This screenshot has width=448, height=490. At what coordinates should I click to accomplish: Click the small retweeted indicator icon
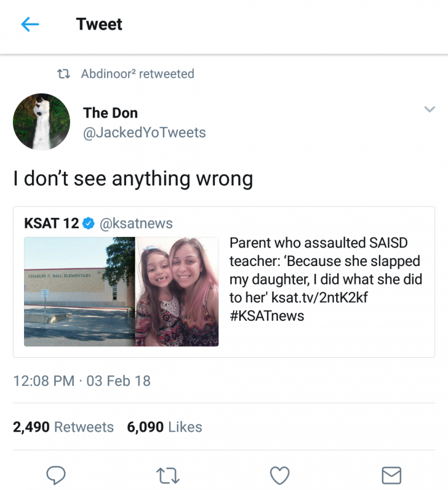[63, 74]
